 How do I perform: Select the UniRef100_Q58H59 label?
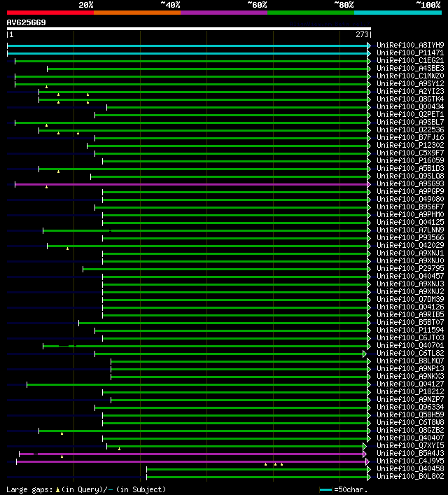point(410,414)
